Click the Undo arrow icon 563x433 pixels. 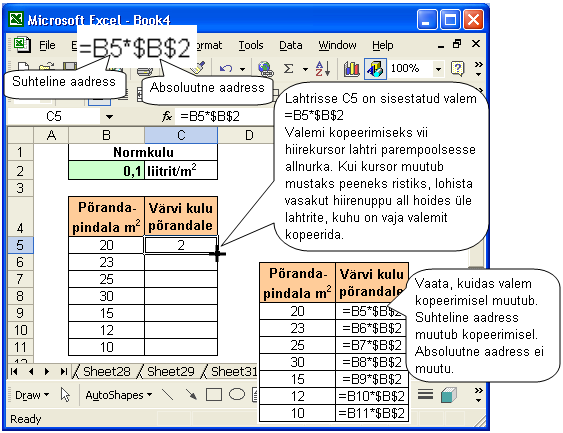pos(226,68)
